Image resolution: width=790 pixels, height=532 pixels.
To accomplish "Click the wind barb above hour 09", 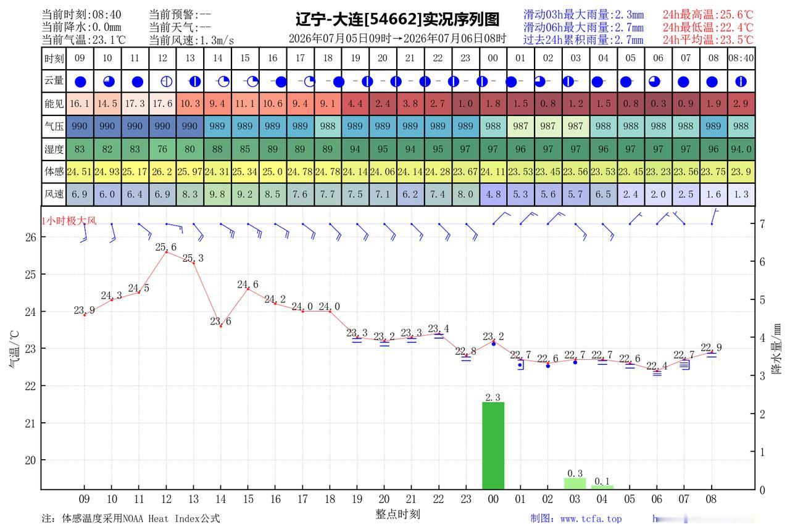I will (x=85, y=232).
